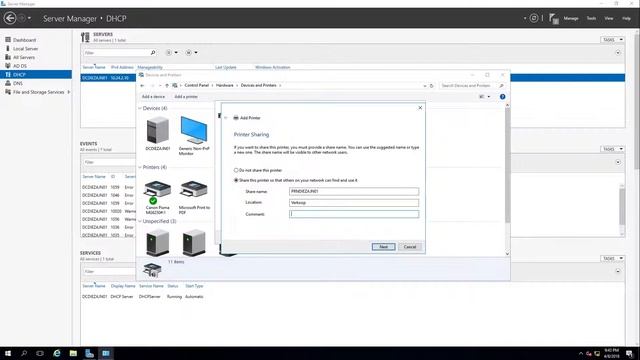
Task: Select Generic Non-PnP Monitor device icon
Action: (194, 130)
